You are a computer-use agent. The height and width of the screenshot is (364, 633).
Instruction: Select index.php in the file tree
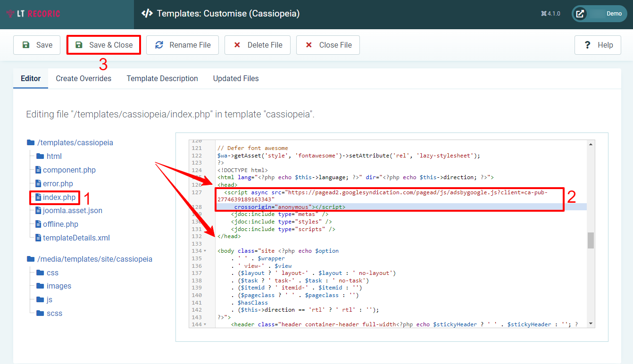[x=59, y=197]
